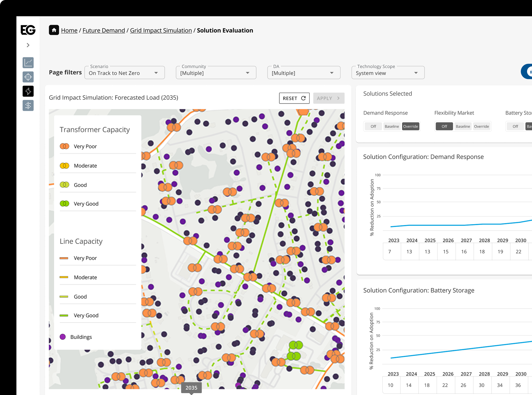
Task: Click Very Good line capacity swatch
Action: coord(64,315)
